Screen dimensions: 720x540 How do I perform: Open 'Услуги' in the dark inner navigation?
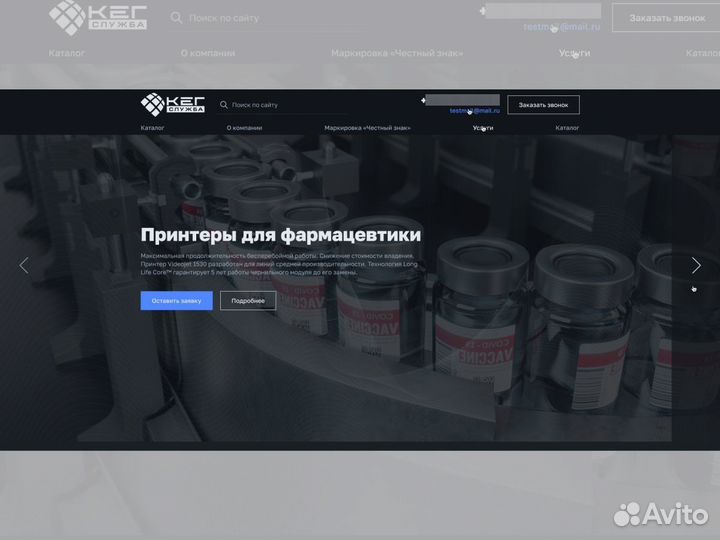(483, 128)
